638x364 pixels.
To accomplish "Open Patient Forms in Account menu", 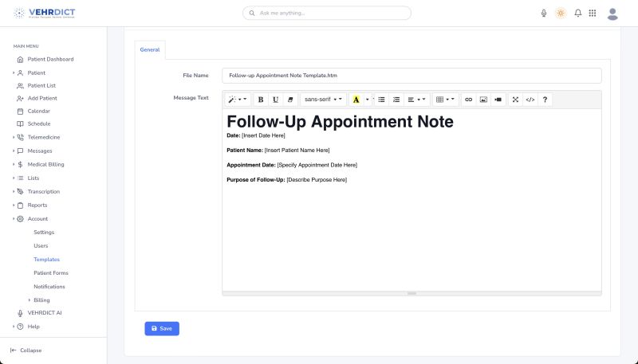I will 51,272.
